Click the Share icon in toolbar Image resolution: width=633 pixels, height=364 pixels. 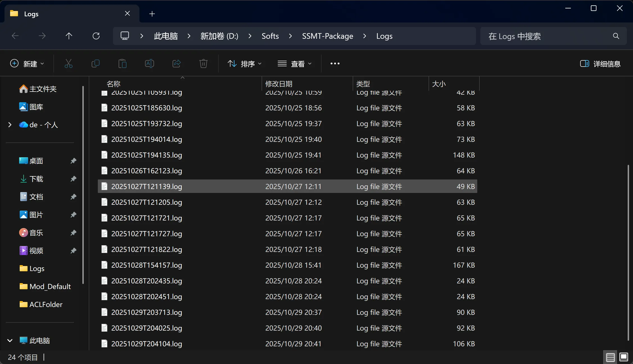coord(176,64)
